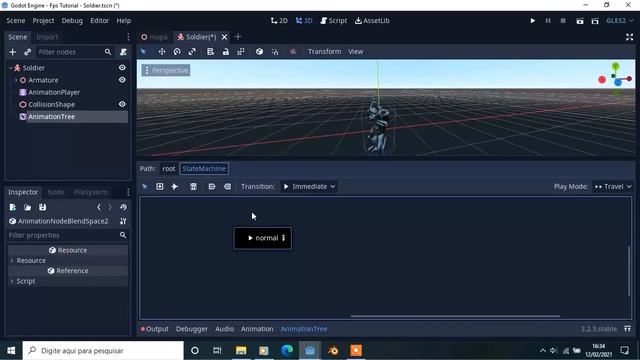Viewport: 640px width, 360px height.
Task: Open the Transition Immediate dropdown
Action: [309, 187]
